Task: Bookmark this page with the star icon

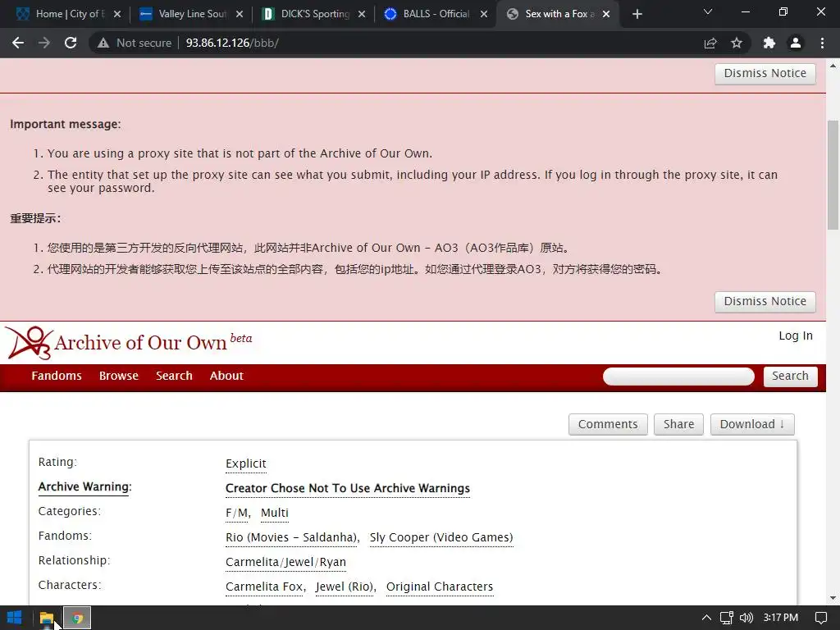Action: coord(737,43)
